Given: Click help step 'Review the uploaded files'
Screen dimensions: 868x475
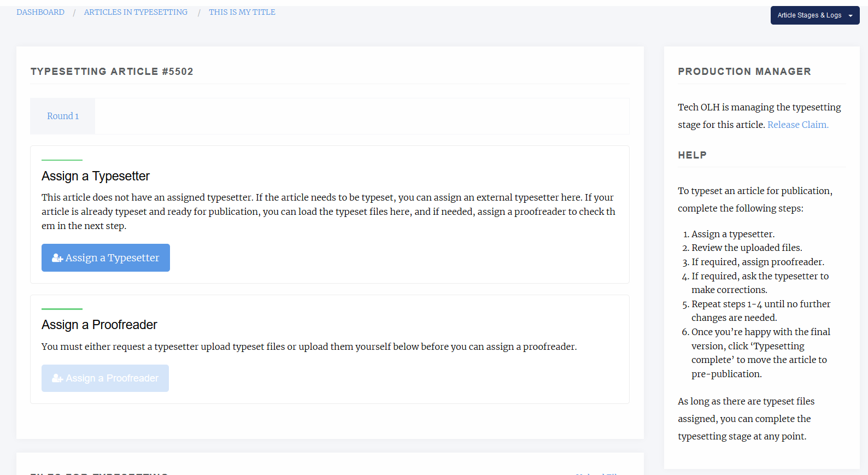Looking at the screenshot, I should click(747, 248).
